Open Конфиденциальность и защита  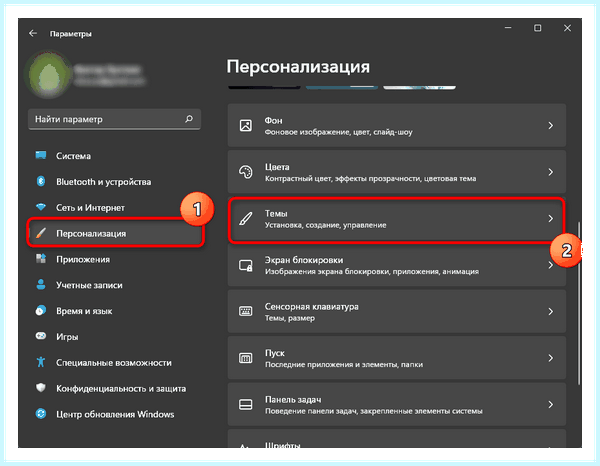[x=114, y=388]
